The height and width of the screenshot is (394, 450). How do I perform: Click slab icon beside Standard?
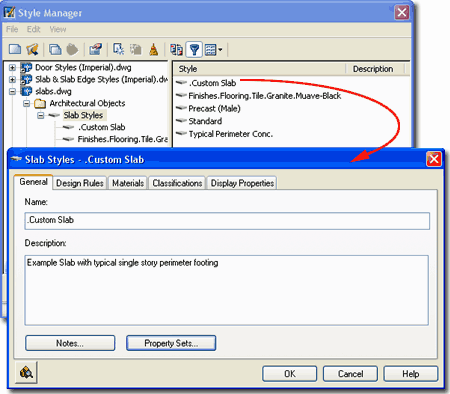(181, 121)
